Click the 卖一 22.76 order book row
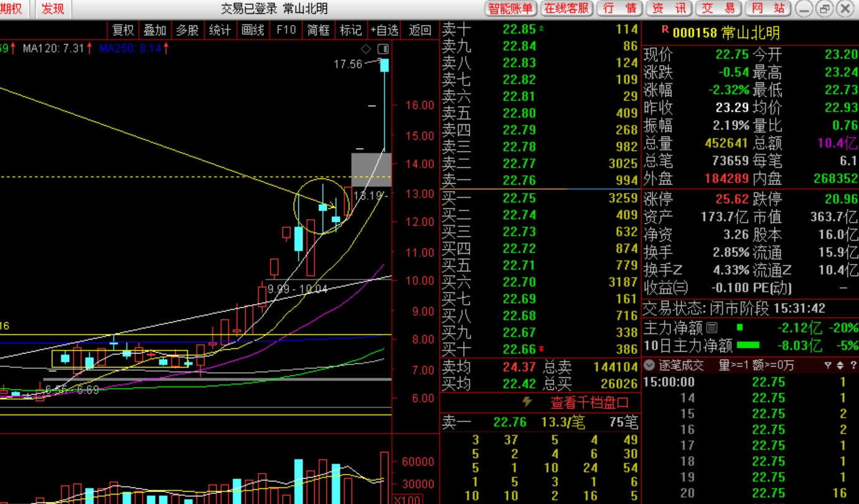This screenshot has height=504, width=859. 540,180
